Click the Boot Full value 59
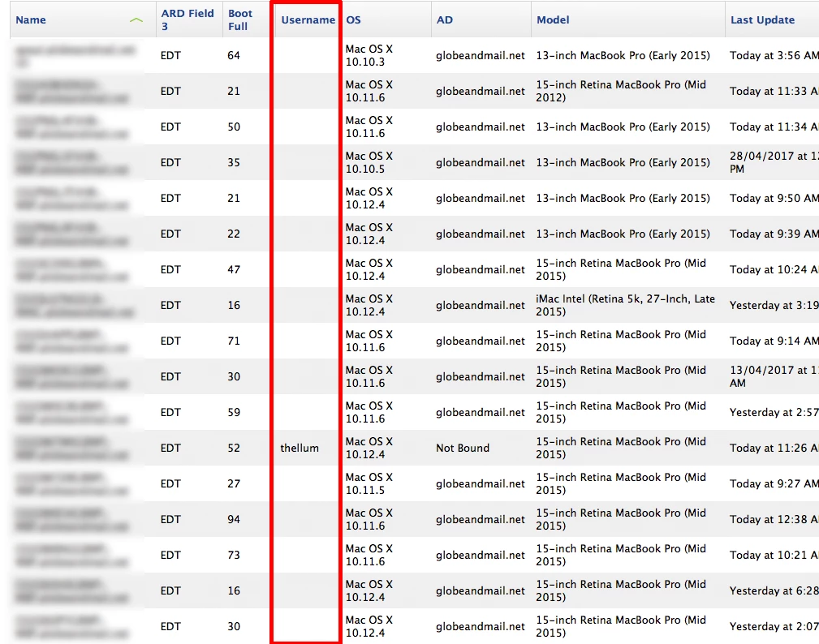Viewport: 819px width, 644px height. click(x=234, y=412)
